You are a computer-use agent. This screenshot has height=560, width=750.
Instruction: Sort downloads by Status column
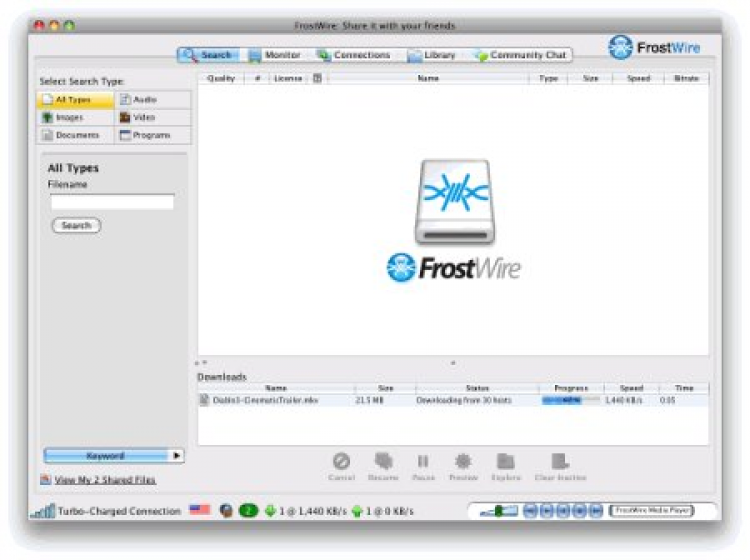[477, 388]
